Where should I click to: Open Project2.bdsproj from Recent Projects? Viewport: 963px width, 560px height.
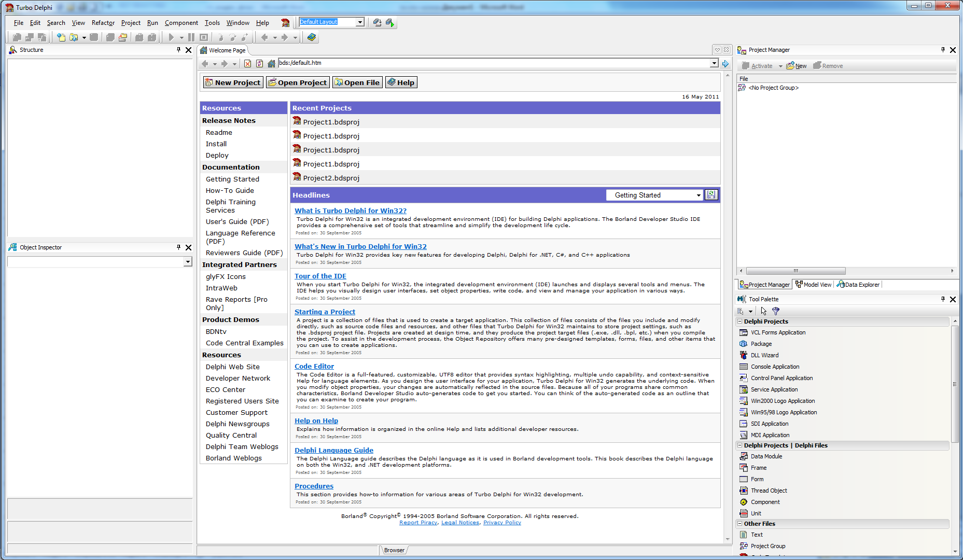pos(331,178)
